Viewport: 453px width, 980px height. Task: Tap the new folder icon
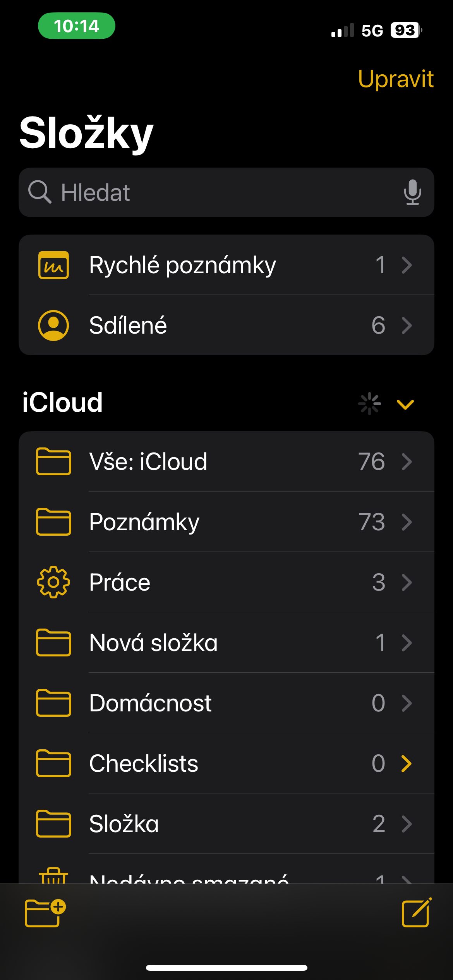coord(45,913)
